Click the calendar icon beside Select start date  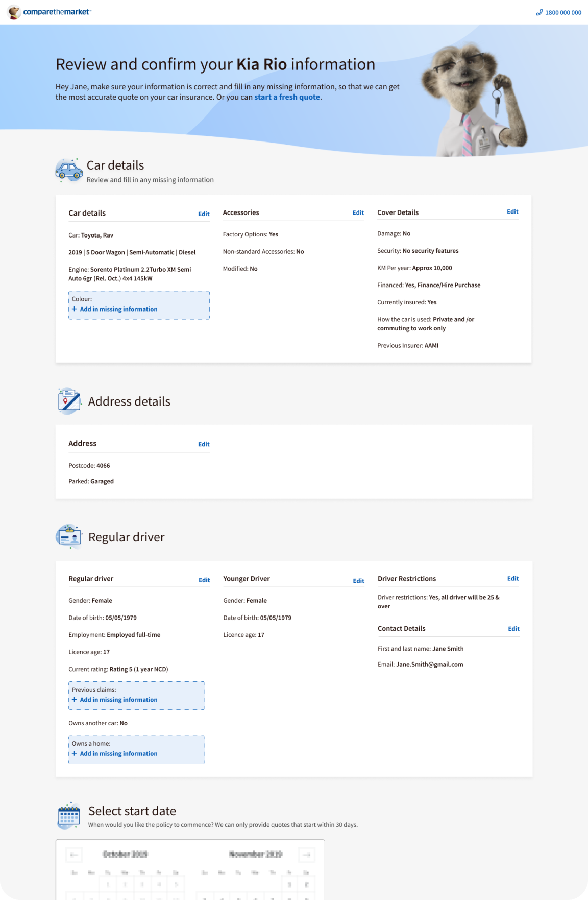click(69, 816)
